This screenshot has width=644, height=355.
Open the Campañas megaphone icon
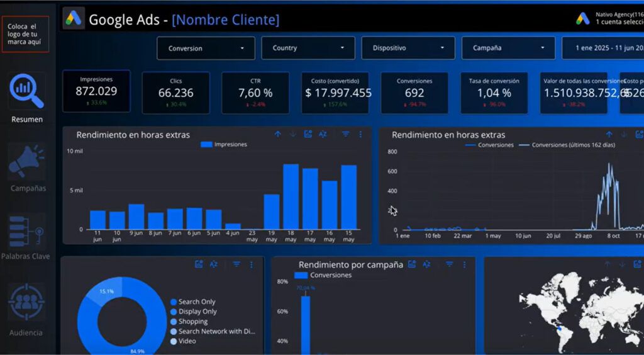pos(26,161)
